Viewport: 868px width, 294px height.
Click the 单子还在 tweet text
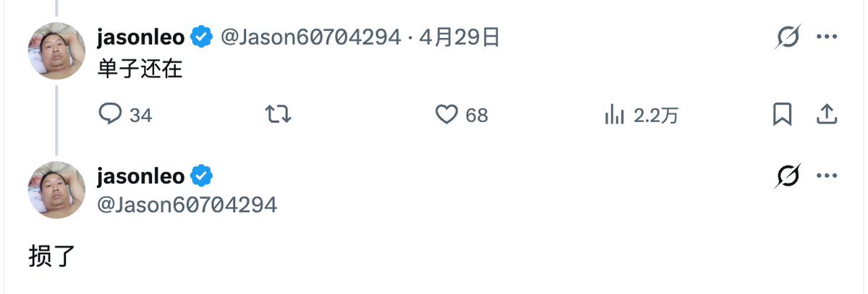pos(139,69)
